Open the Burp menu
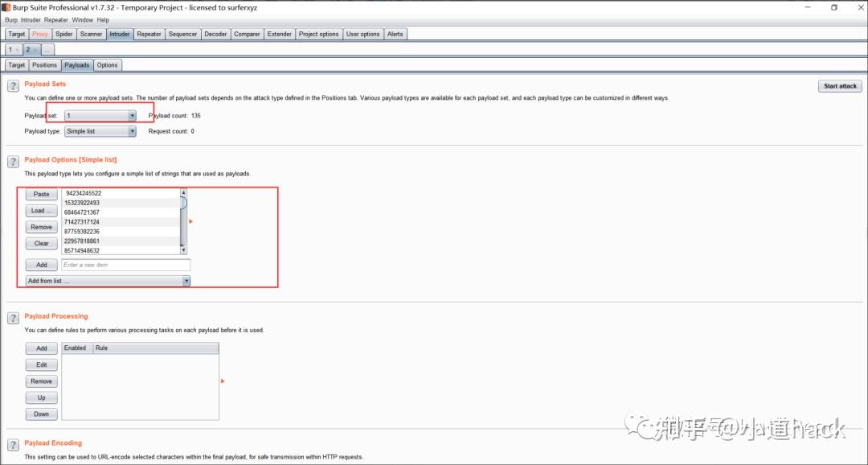This screenshot has height=465, width=868. tap(11, 20)
